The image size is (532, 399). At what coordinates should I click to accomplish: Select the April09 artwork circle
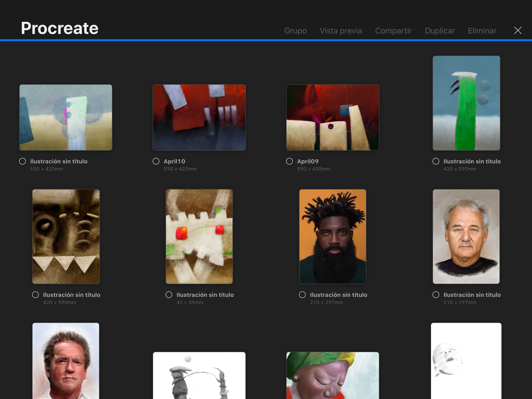[x=289, y=161]
